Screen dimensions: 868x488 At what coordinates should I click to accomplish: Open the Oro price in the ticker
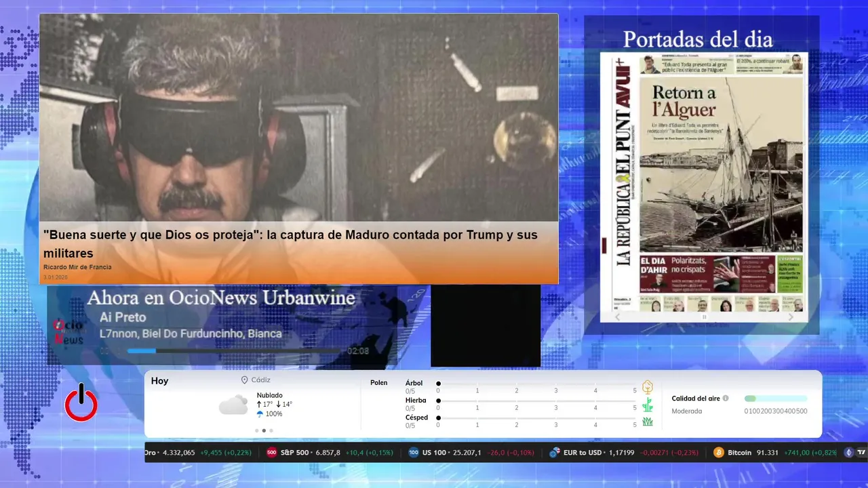coord(199,452)
